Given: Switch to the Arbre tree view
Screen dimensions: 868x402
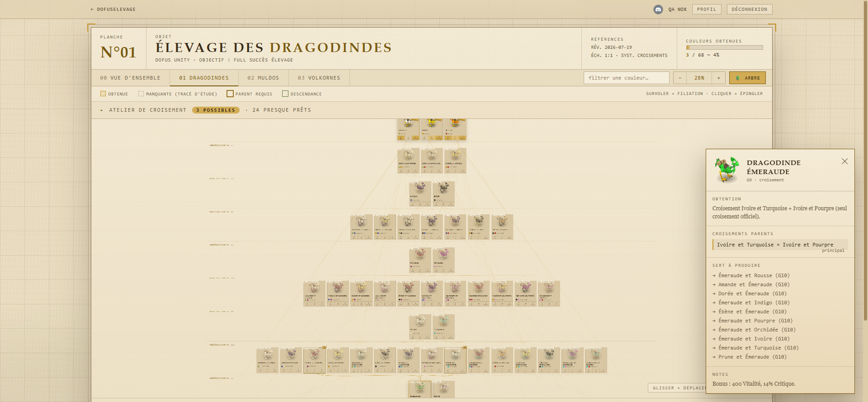Looking at the screenshot, I should 747,78.
